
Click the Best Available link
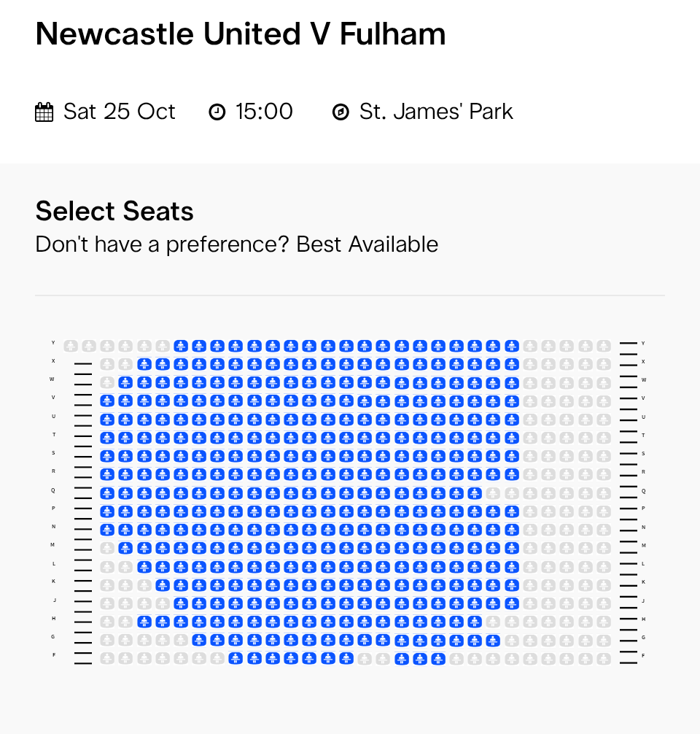pos(367,244)
